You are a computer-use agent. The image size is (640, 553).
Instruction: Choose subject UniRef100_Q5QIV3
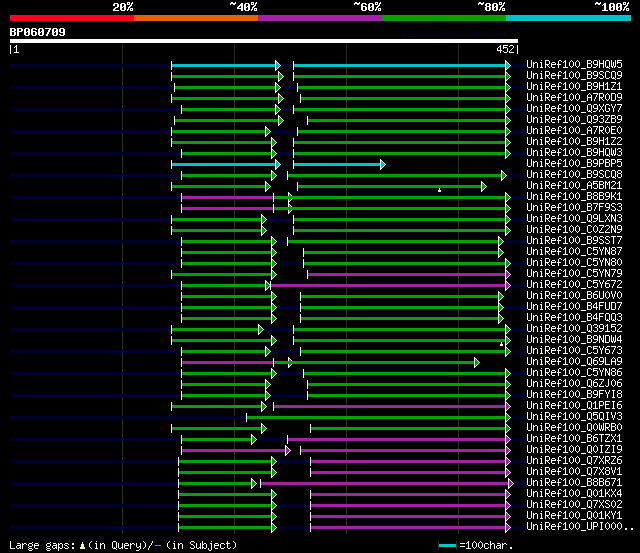(574, 417)
